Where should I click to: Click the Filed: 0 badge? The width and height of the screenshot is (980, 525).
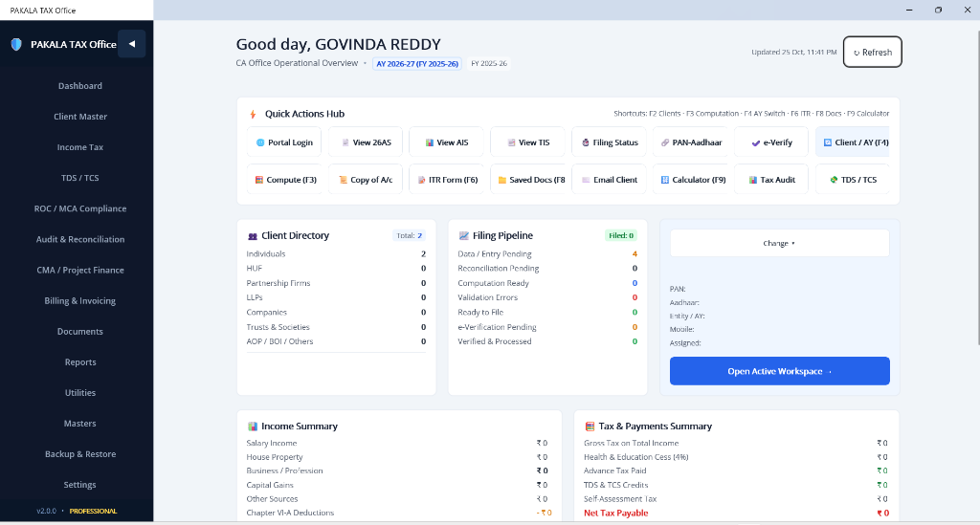coord(620,235)
